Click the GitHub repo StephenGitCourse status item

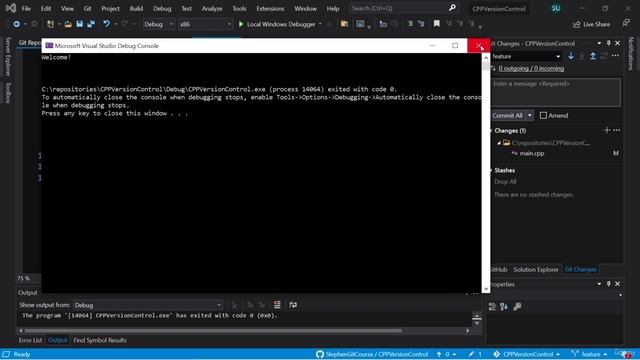(x=372, y=354)
